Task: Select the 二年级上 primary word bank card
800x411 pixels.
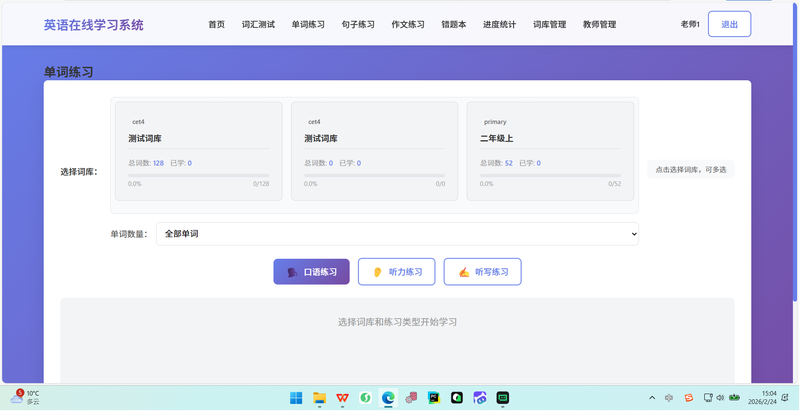Action: [550, 151]
